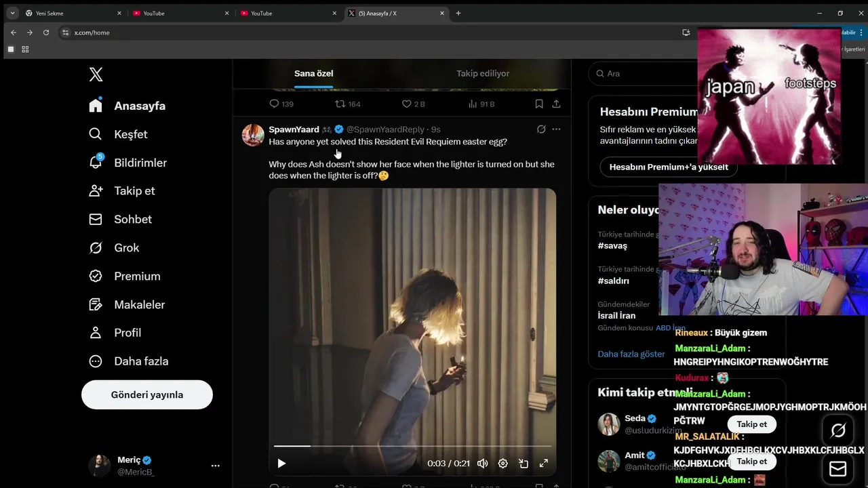Mute the video volume
The height and width of the screenshot is (488, 868).
click(482, 464)
